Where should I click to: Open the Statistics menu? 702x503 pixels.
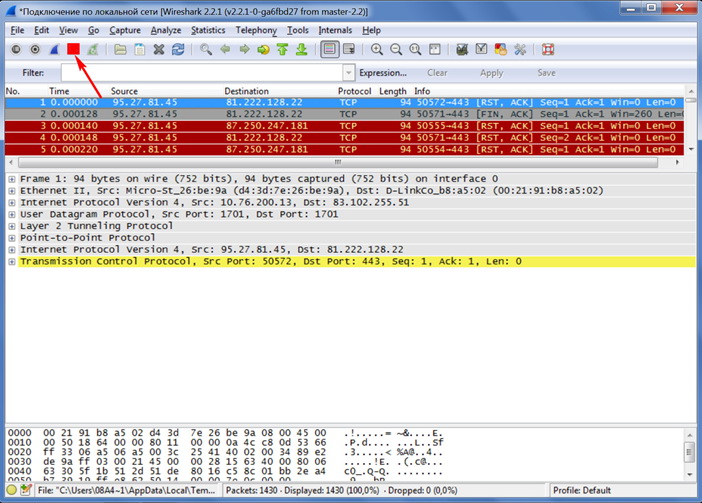208,30
